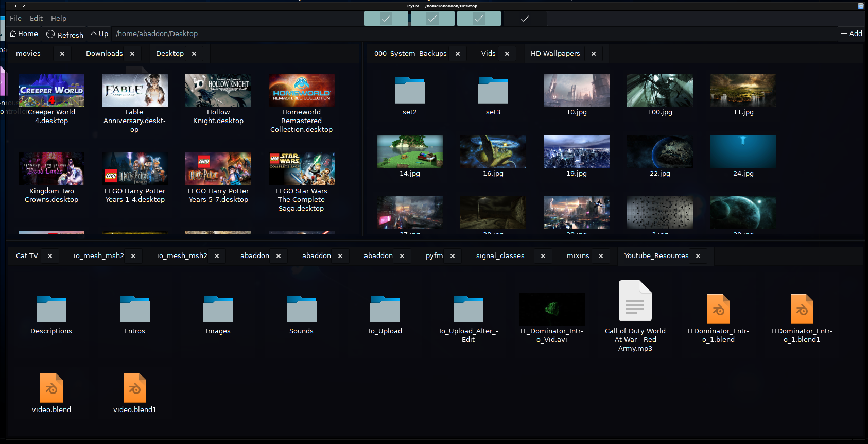
Task: Click the Refresh icon button
Action: click(x=65, y=34)
